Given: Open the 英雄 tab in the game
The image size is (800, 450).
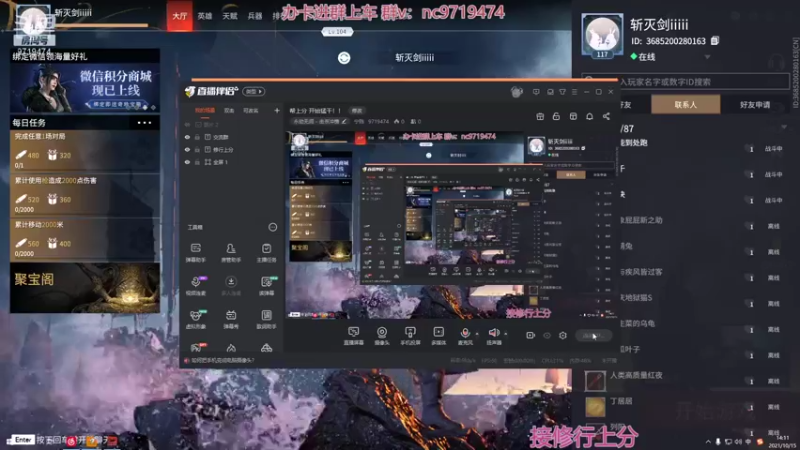Looking at the screenshot, I should [205, 16].
